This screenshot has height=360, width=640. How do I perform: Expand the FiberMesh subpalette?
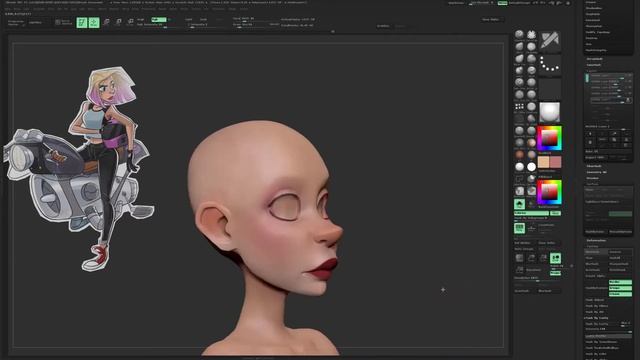[x=594, y=166]
